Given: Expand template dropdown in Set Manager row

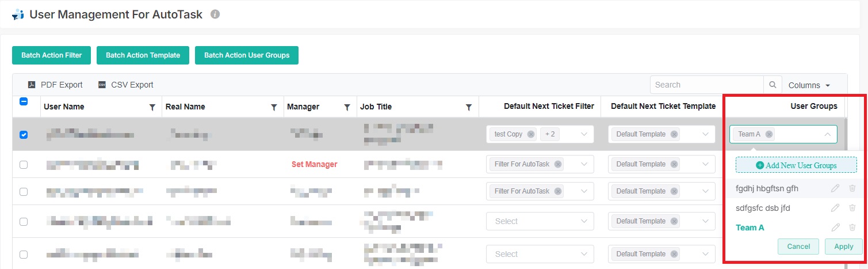Looking at the screenshot, I should pos(705,164).
